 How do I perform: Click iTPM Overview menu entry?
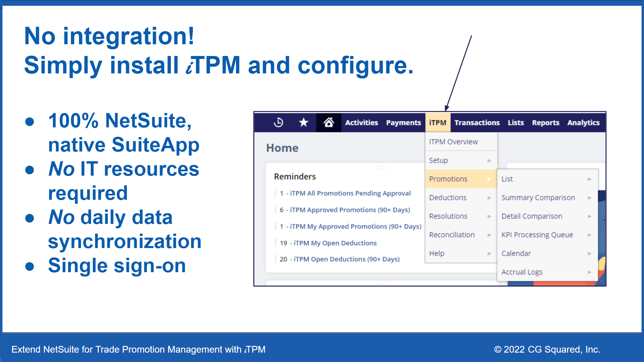[453, 142]
